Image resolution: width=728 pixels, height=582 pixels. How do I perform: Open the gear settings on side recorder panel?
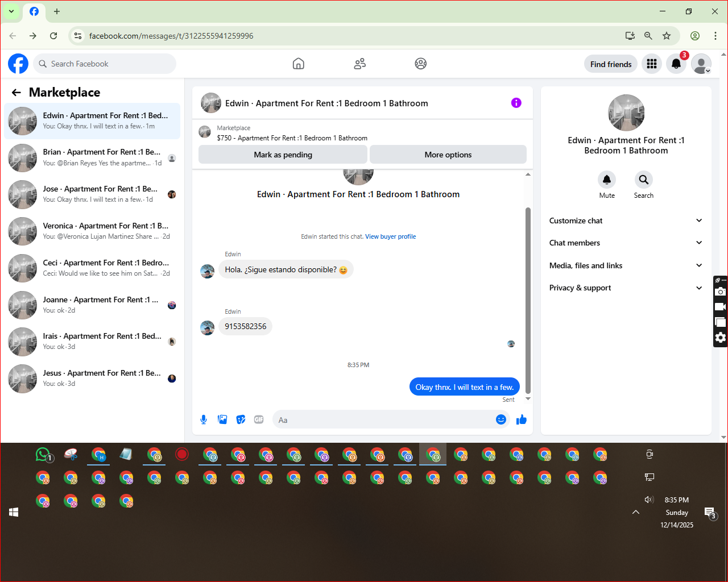(x=721, y=338)
